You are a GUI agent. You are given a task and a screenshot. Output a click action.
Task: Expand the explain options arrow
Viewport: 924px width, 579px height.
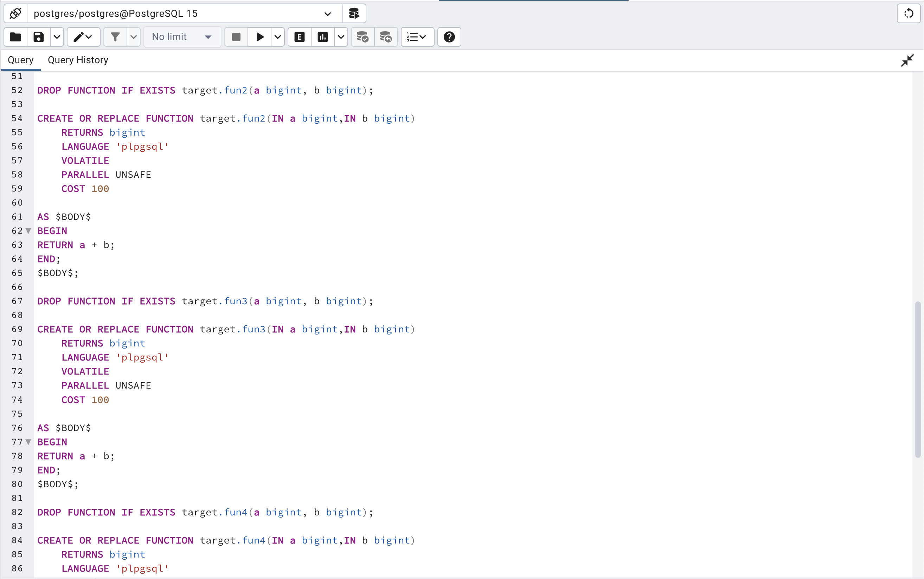341,37
